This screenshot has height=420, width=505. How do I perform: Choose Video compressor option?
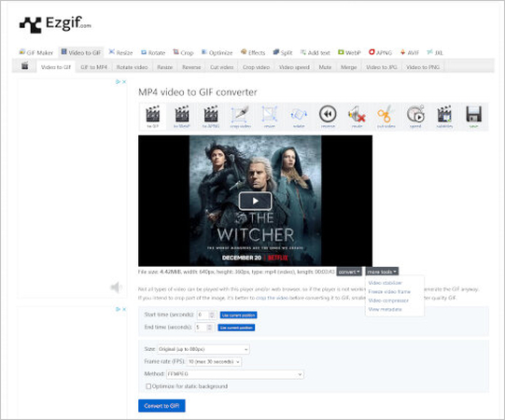tap(388, 301)
